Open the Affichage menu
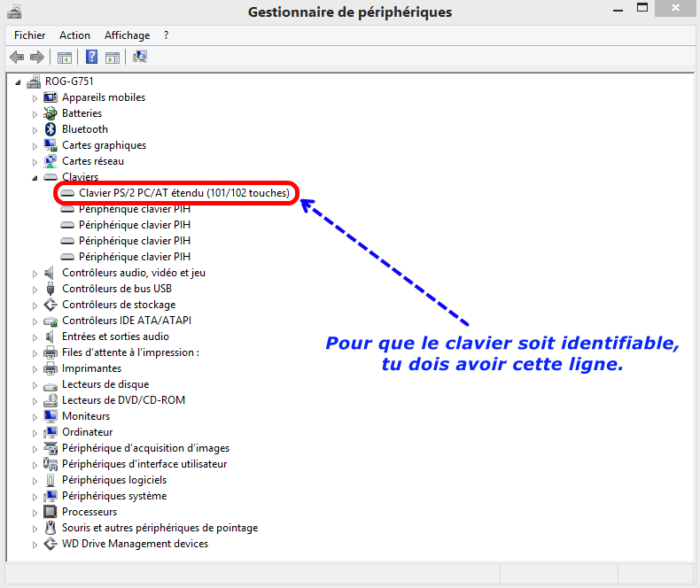Viewport: 700px width, 588px height. tap(127, 35)
